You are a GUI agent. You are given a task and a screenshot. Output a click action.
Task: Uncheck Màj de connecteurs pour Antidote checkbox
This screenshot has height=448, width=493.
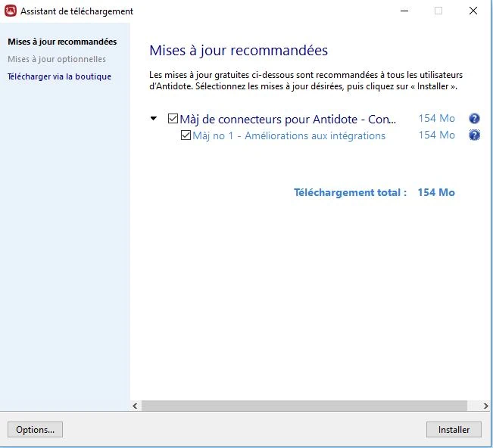click(173, 119)
